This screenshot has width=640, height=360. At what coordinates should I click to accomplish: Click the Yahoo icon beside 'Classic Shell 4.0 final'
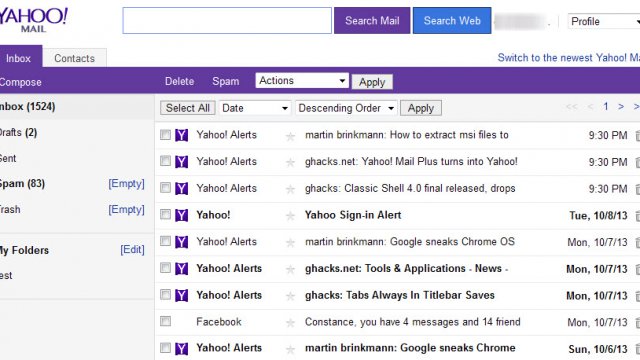[x=182, y=189]
